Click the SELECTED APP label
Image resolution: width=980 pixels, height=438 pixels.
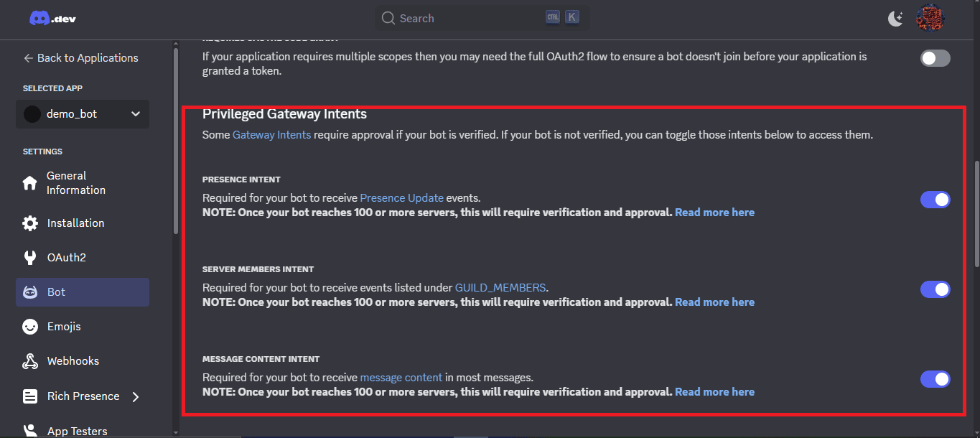point(52,88)
